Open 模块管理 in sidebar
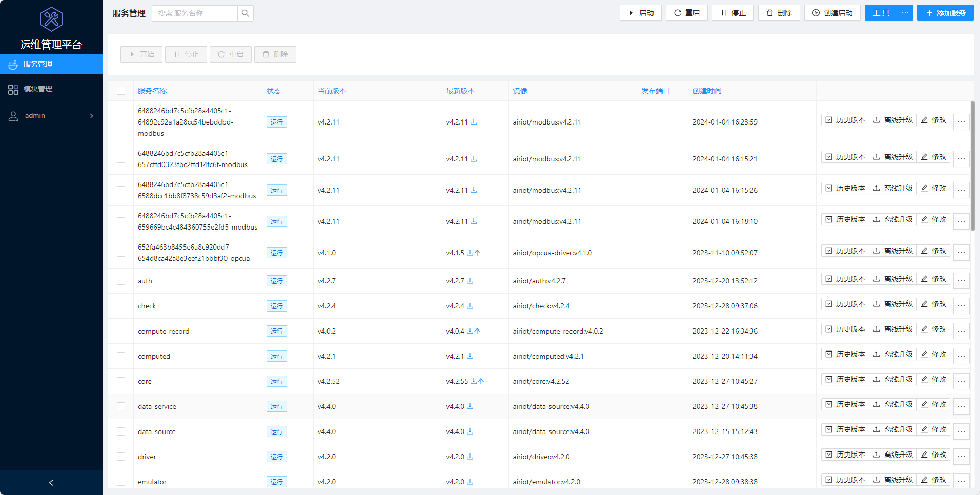980x495 pixels. [51, 89]
